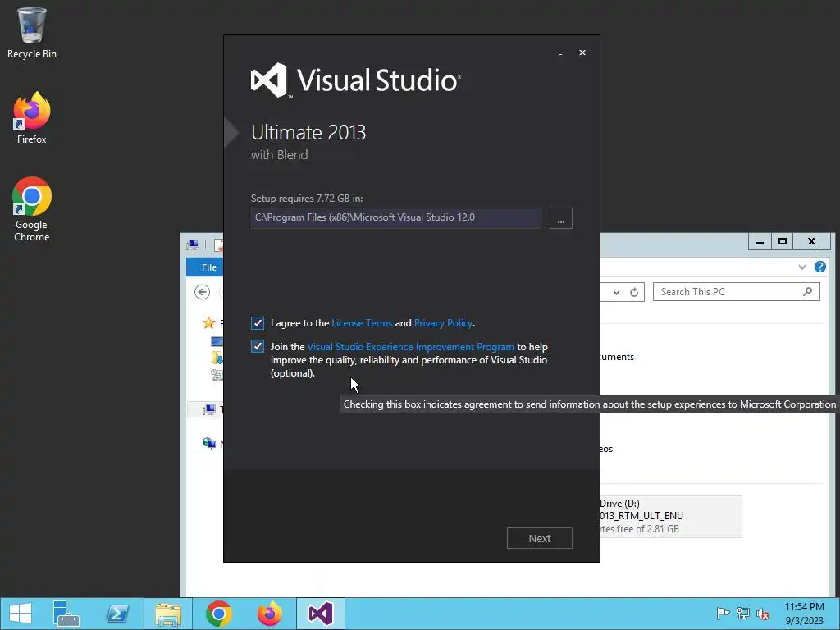This screenshot has width=840, height=630.
Task: Click the installation path text field
Action: point(396,218)
